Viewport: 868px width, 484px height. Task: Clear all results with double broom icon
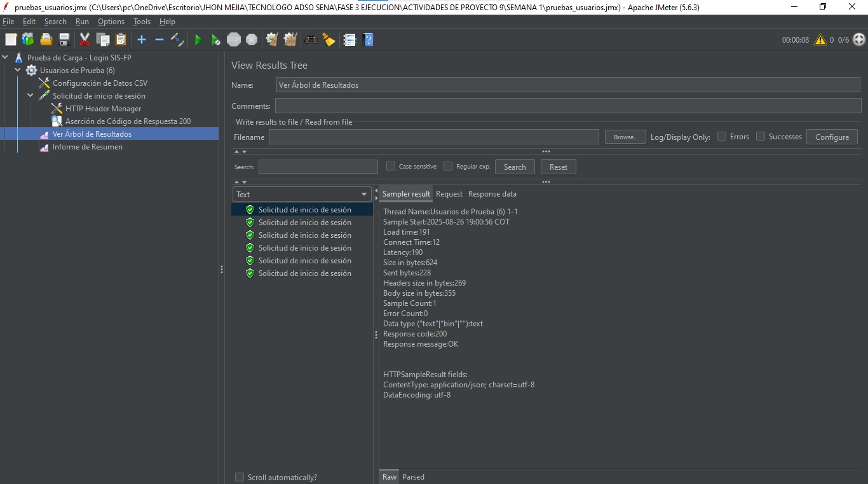(x=290, y=39)
